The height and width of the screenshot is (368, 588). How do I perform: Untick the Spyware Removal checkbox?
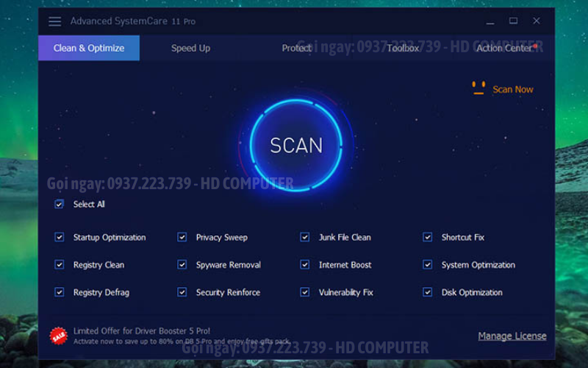point(182,265)
